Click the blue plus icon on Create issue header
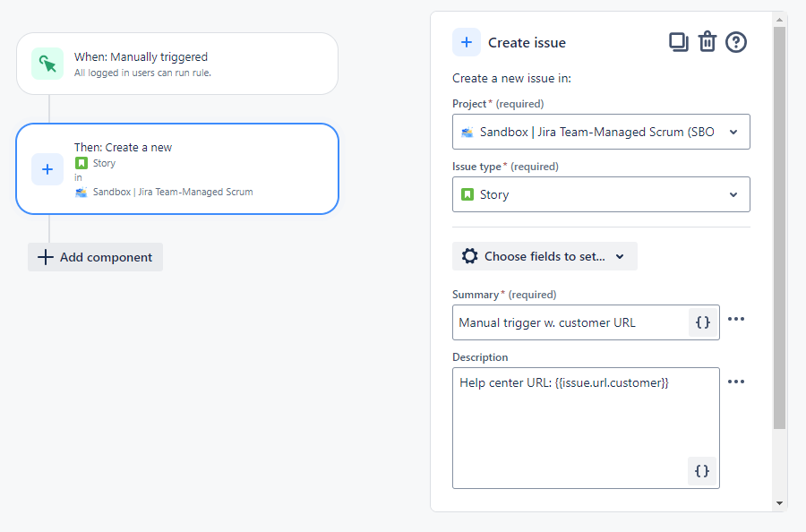 coord(466,42)
